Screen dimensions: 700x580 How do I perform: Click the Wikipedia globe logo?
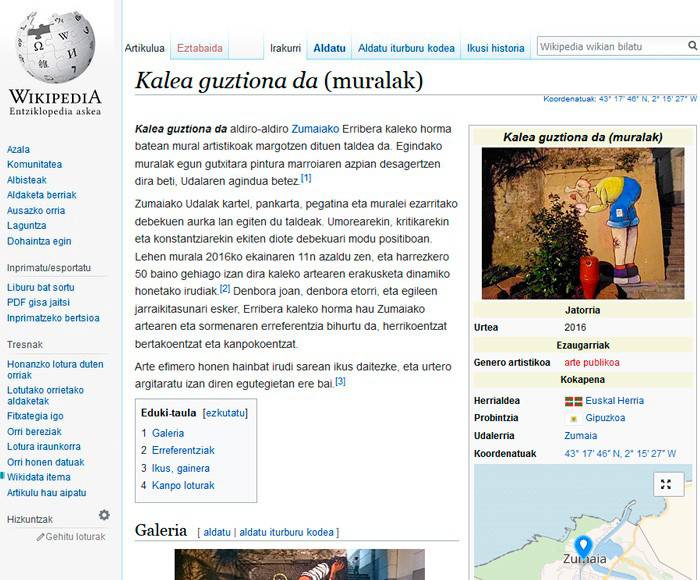[55, 47]
